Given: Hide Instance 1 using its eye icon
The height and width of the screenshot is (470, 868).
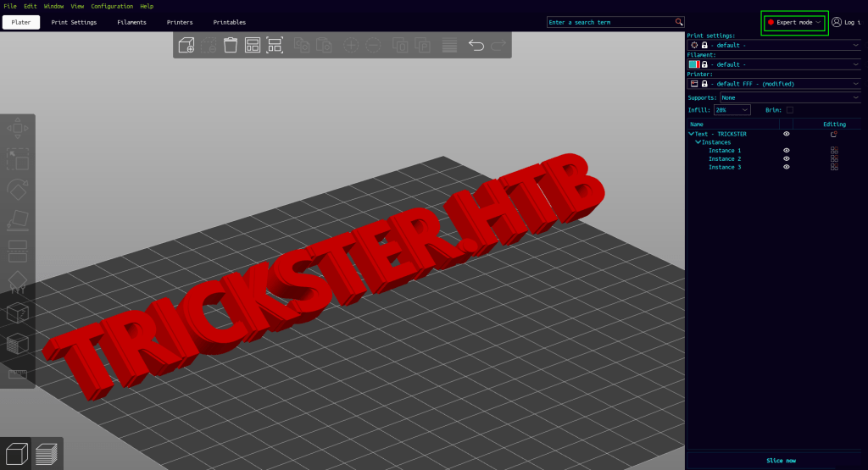Looking at the screenshot, I should (x=787, y=151).
